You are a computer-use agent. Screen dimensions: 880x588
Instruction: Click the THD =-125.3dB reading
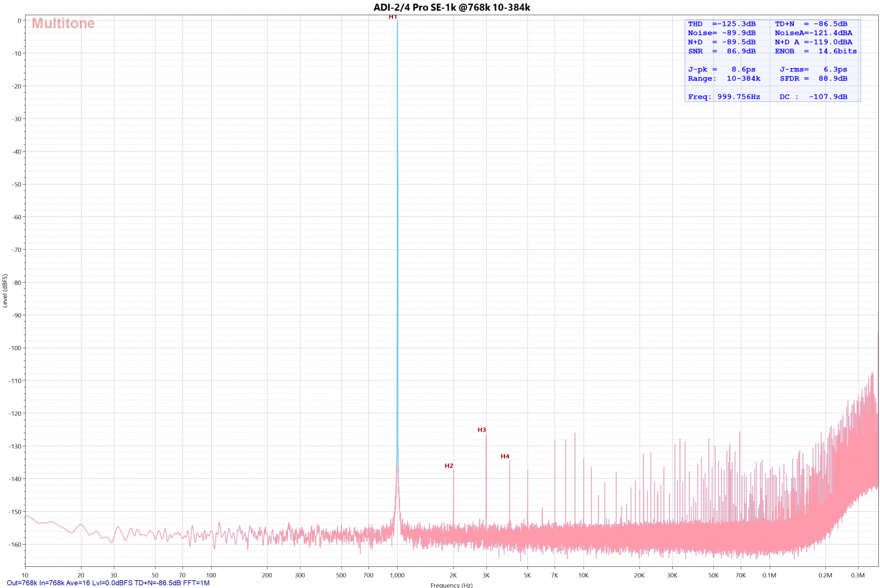[722, 24]
